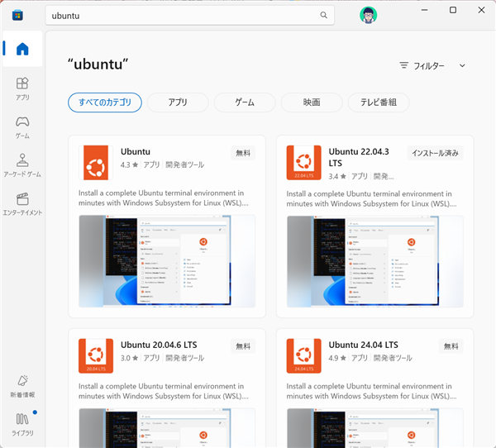Open the アーケード ゲーム sidebar section
The image size is (496, 448).
(x=22, y=165)
